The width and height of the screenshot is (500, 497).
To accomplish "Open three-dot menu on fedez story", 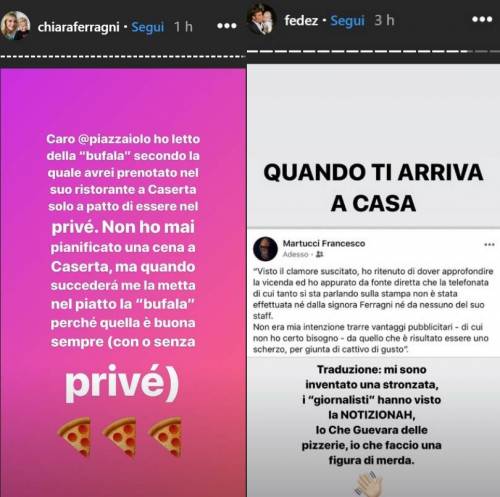I will pos(482,19).
